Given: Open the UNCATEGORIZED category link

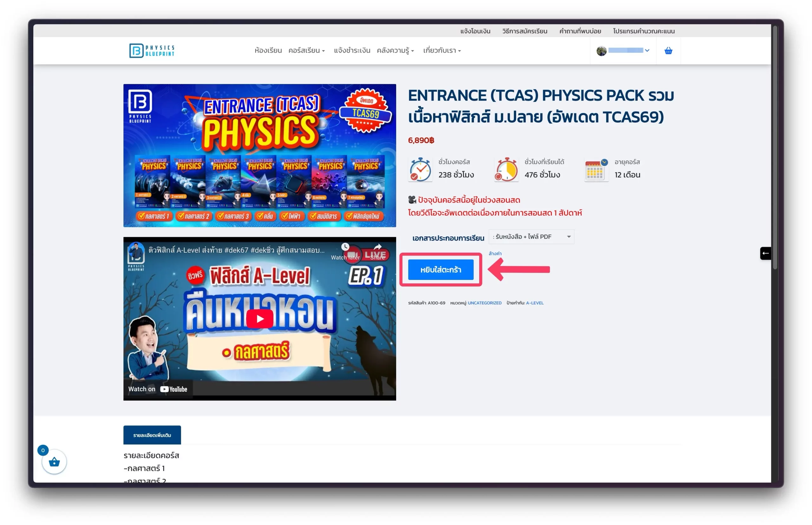Looking at the screenshot, I should [484, 303].
